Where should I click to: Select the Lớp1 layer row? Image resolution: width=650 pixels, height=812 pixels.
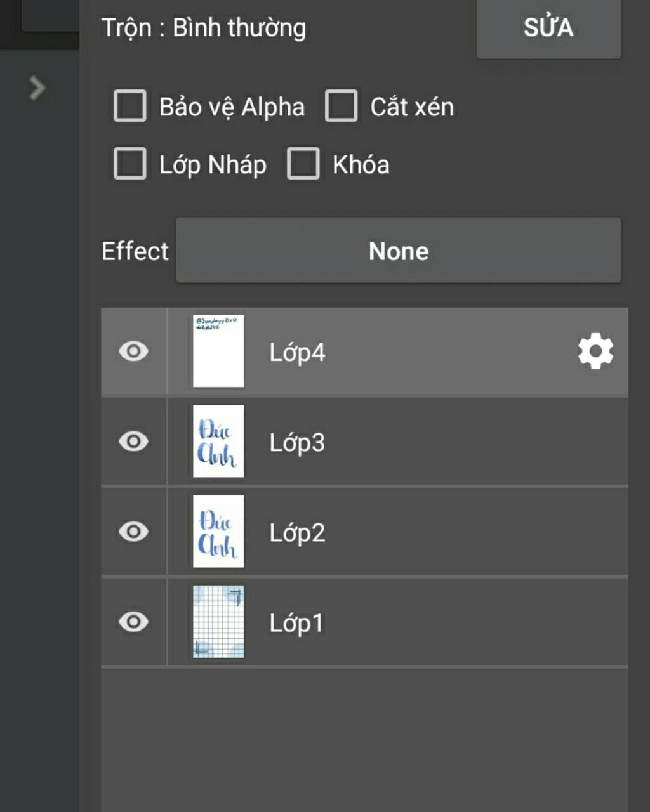tap(364, 622)
